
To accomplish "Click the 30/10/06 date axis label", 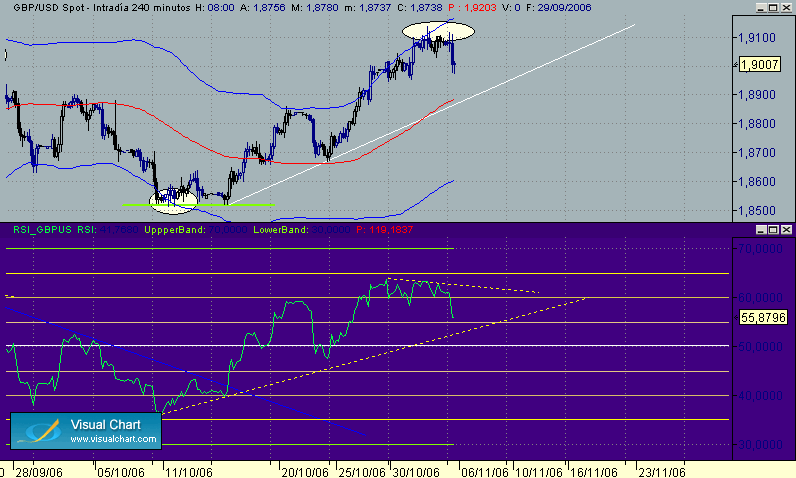I will (x=416, y=472).
